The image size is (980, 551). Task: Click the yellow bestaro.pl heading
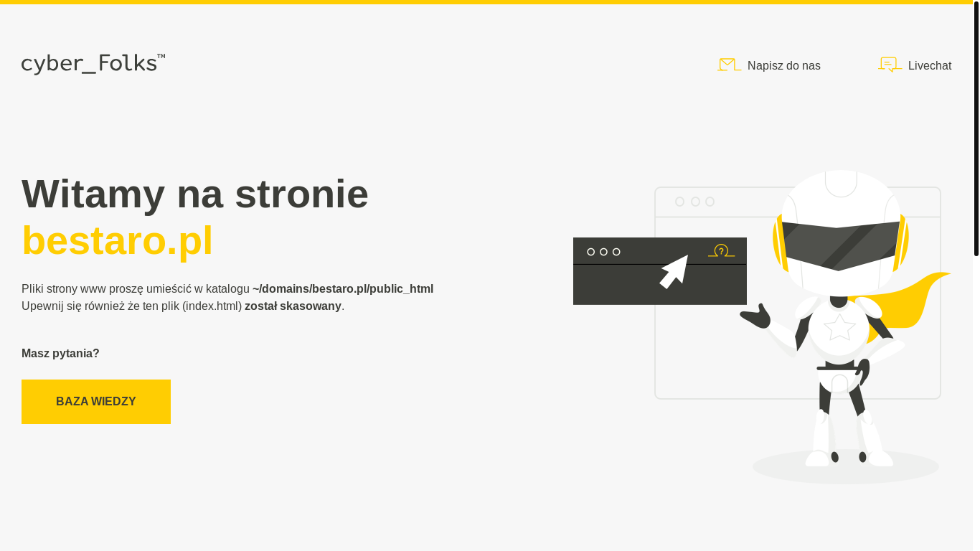(117, 240)
